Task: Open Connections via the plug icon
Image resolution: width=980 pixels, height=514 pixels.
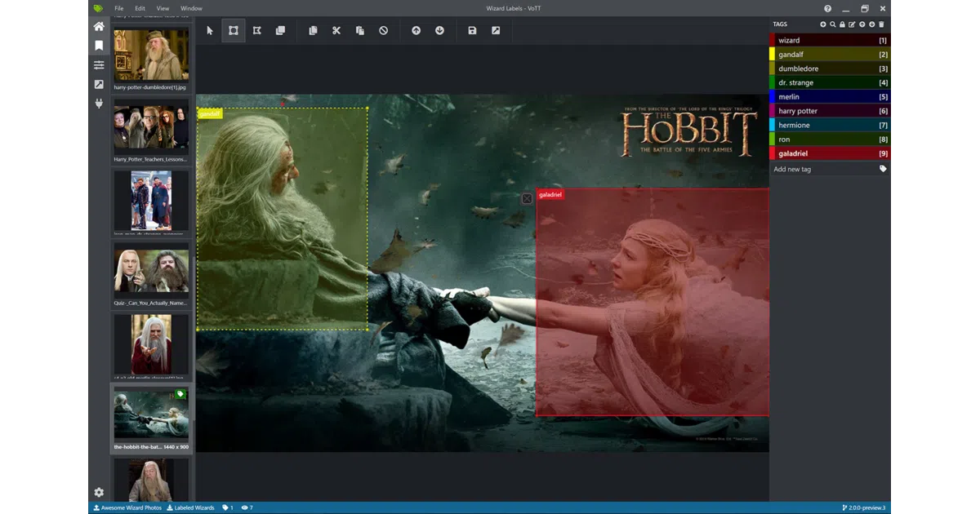Action: tap(99, 104)
